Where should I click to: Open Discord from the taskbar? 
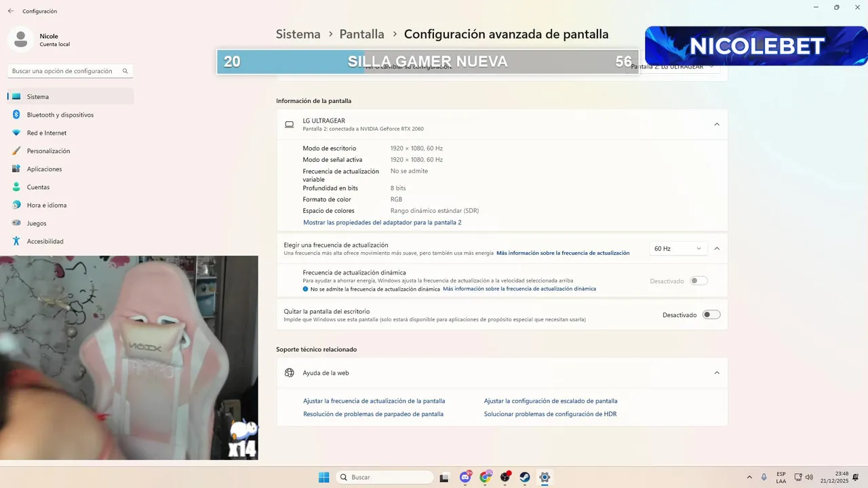click(x=465, y=477)
